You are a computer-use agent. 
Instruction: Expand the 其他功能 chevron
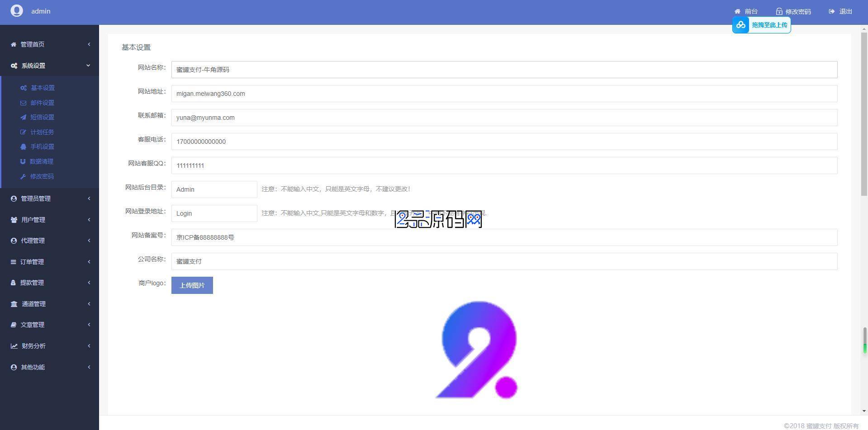89,367
